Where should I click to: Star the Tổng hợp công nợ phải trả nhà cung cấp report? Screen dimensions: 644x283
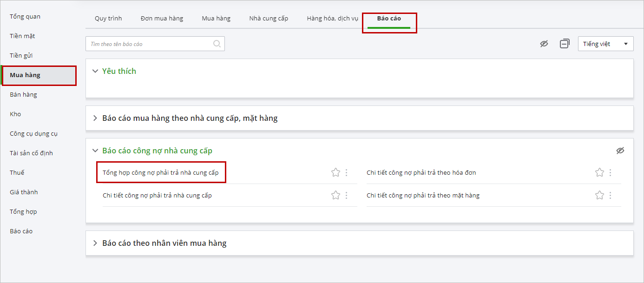pos(335,172)
